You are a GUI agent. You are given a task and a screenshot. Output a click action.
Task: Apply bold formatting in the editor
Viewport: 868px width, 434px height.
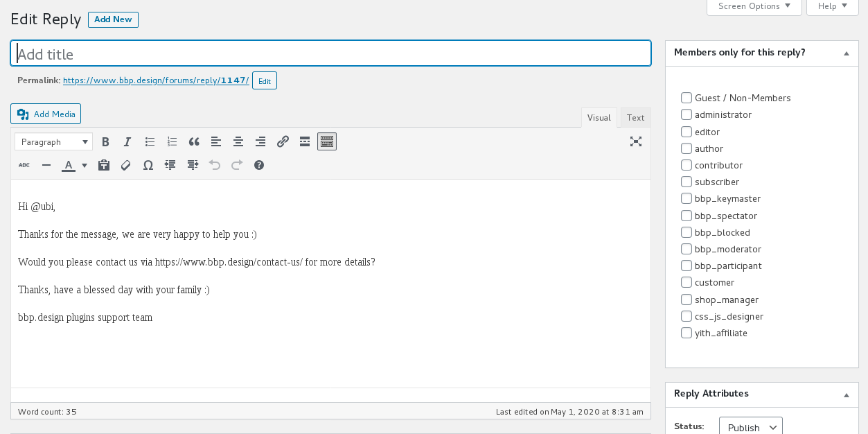[x=105, y=141]
